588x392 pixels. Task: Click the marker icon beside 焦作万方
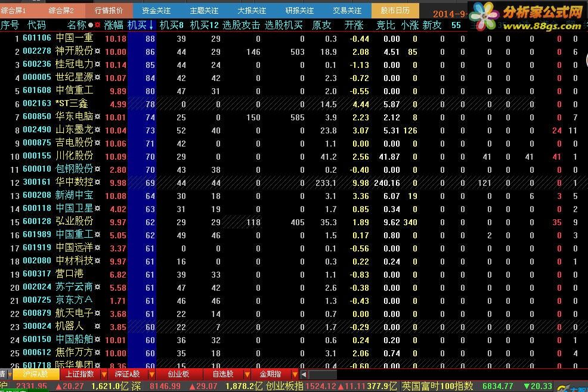97,353
